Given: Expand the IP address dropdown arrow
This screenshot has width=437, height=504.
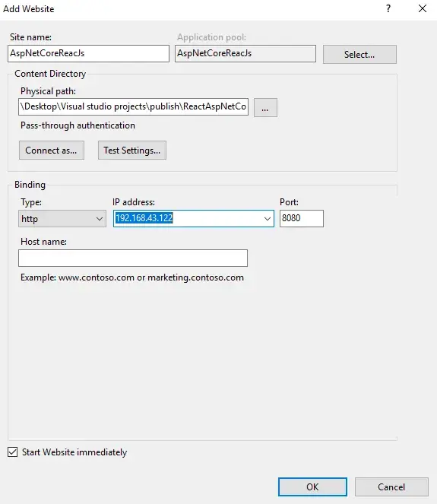Looking at the screenshot, I should (267, 219).
